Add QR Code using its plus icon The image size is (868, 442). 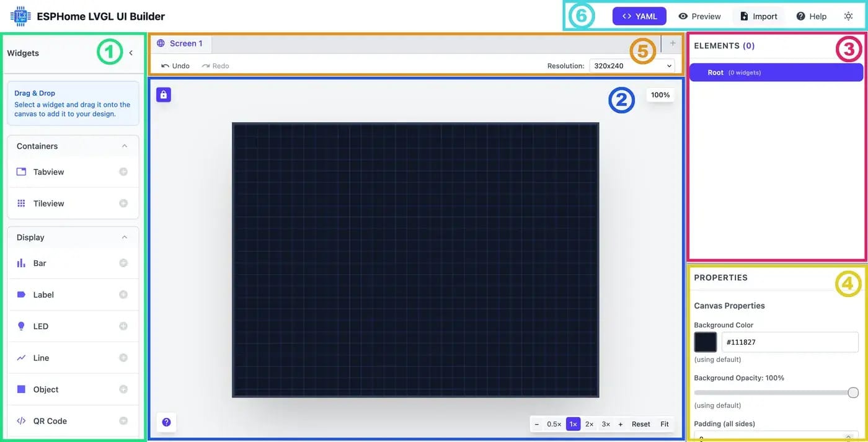[x=123, y=421]
